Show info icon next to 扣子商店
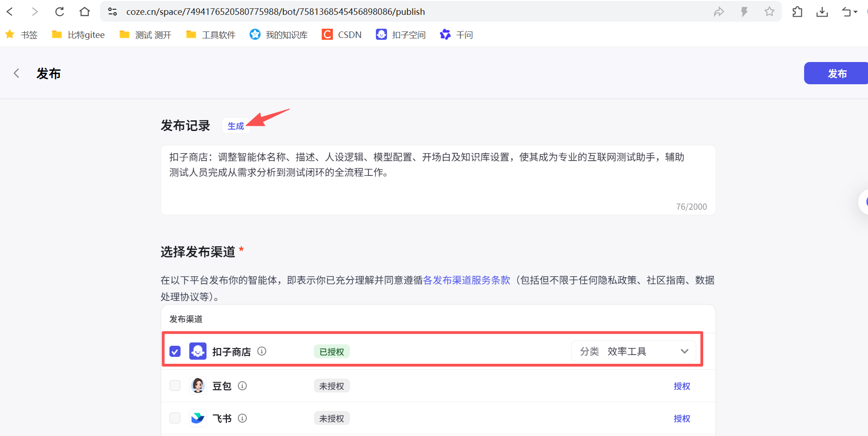 (262, 351)
